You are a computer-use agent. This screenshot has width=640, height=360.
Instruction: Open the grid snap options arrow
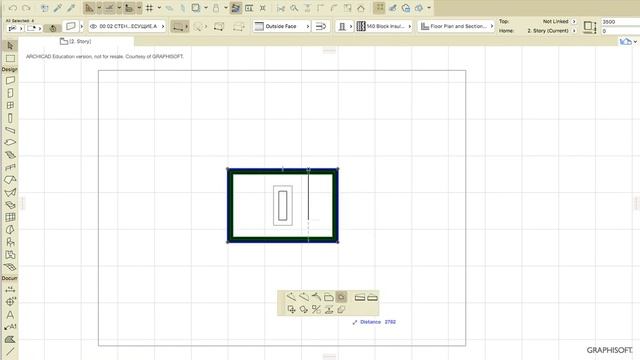pos(159,8)
